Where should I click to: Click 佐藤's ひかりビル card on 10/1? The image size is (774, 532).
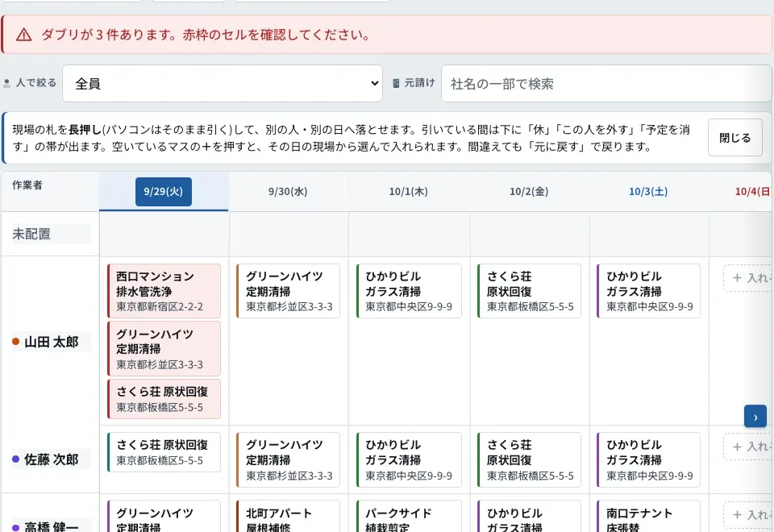click(409, 460)
